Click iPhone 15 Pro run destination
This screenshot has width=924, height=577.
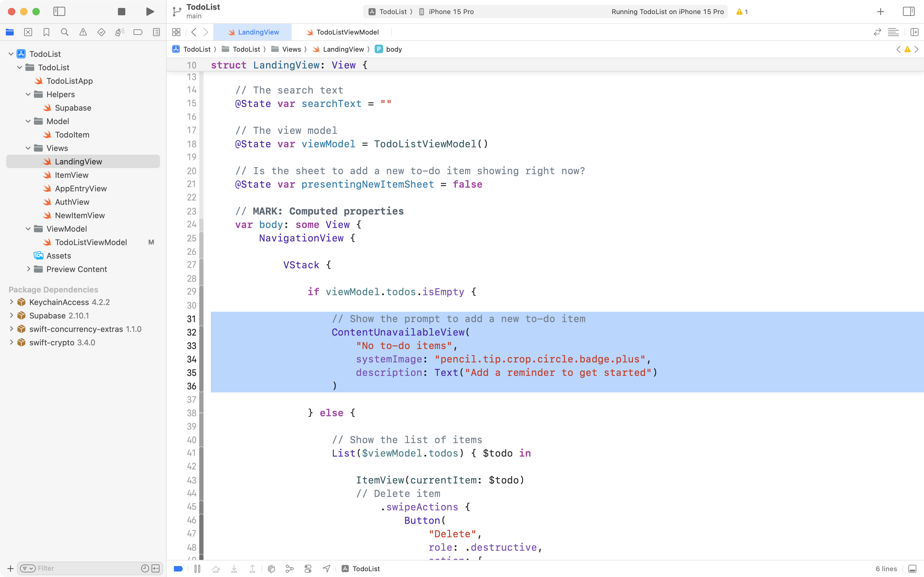click(451, 11)
